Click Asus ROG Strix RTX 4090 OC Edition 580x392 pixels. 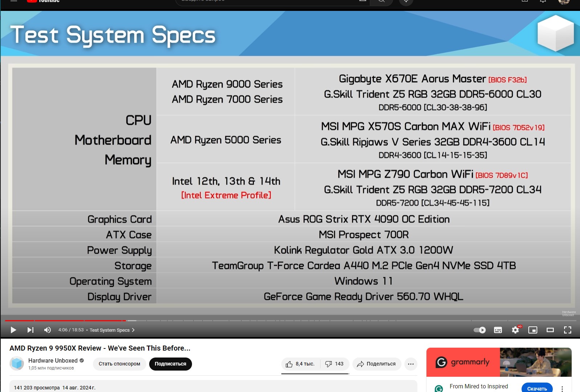pos(364,219)
